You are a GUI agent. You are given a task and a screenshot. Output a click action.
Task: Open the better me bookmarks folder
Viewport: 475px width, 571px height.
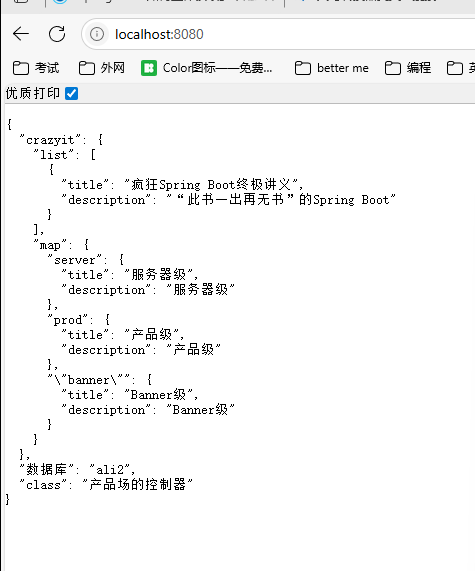pyautogui.click(x=331, y=68)
